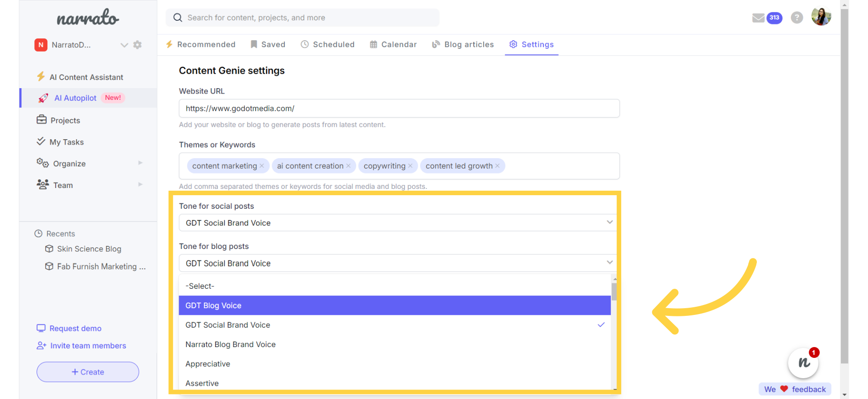
Task: Click the page vertical scrollbar
Action: [844, 185]
